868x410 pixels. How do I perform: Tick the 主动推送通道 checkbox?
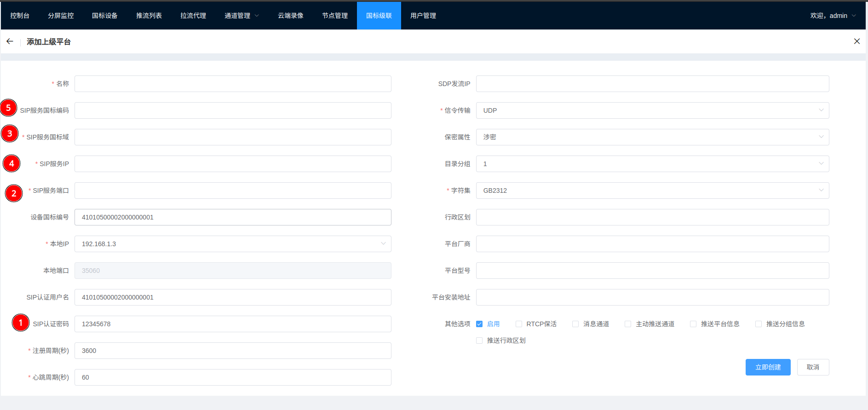click(628, 324)
